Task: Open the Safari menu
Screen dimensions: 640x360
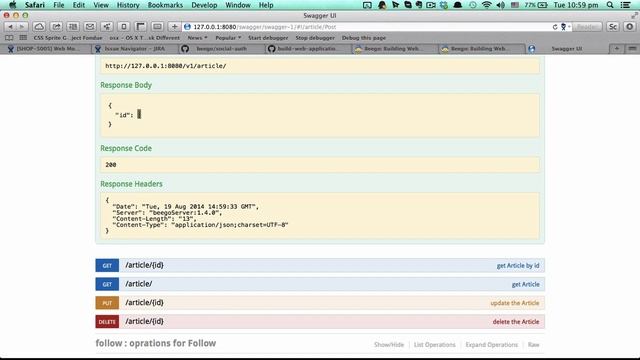Action: (35, 5)
